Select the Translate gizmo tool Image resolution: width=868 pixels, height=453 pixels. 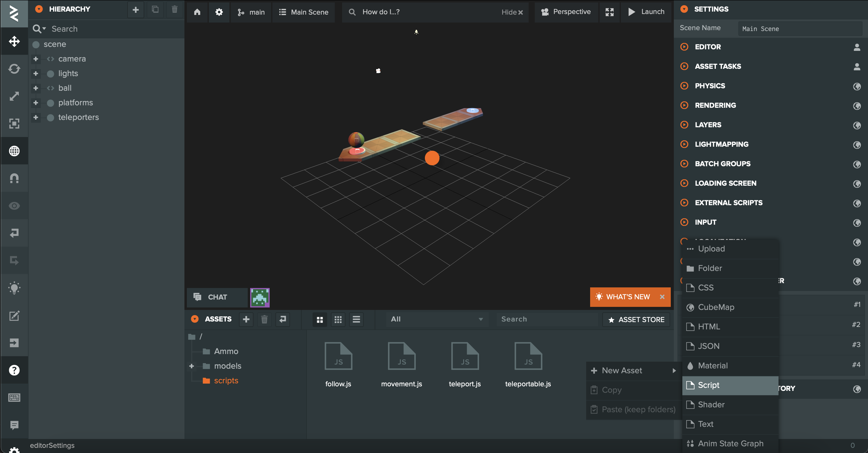14,41
